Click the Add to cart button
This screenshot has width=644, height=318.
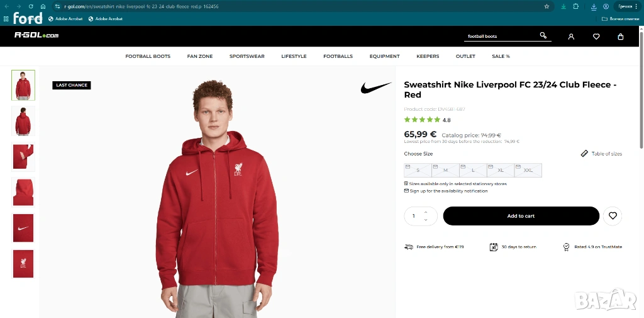coord(521,216)
